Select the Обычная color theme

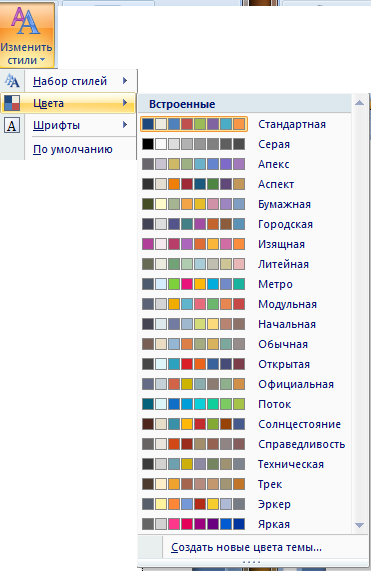pyautogui.click(x=245, y=344)
